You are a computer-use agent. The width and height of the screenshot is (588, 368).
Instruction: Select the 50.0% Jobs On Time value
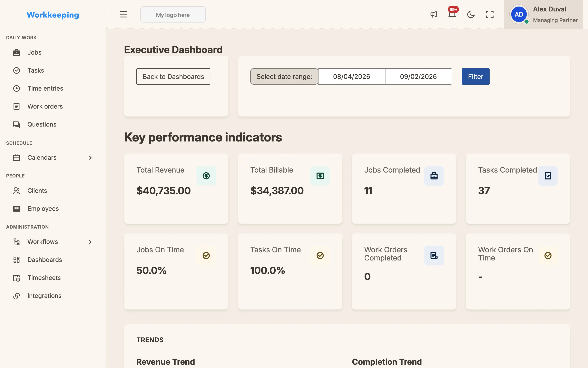(x=151, y=270)
